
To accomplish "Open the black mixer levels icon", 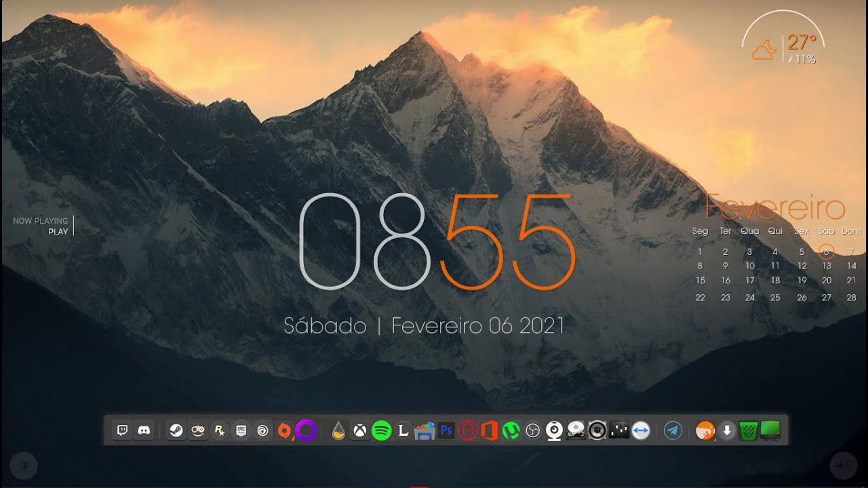I will point(619,430).
